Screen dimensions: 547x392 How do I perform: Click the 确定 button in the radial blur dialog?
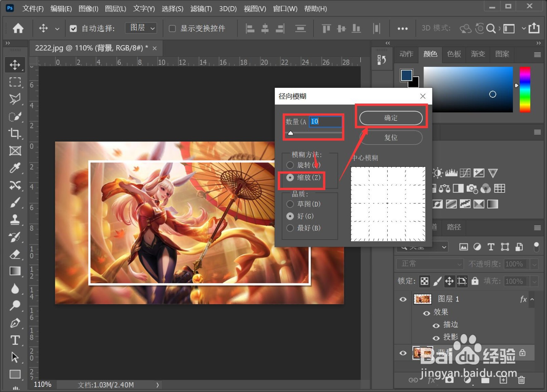(x=391, y=118)
